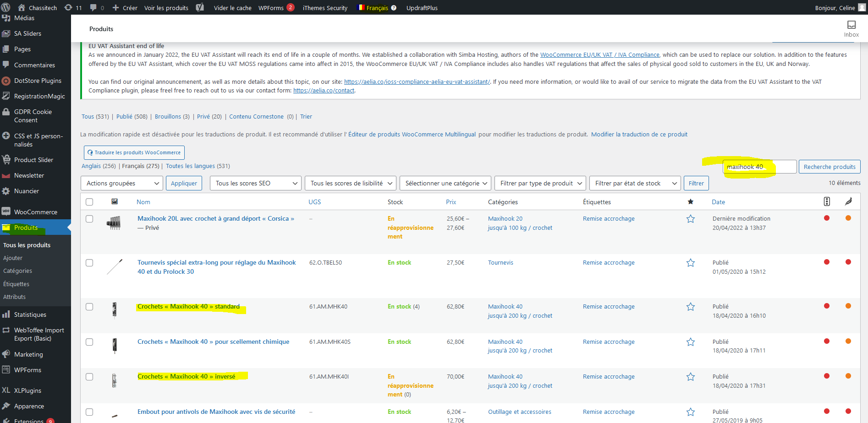Open Étiquettes submenu under Produits
This screenshot has height=423, width=868.
[16, 284]
